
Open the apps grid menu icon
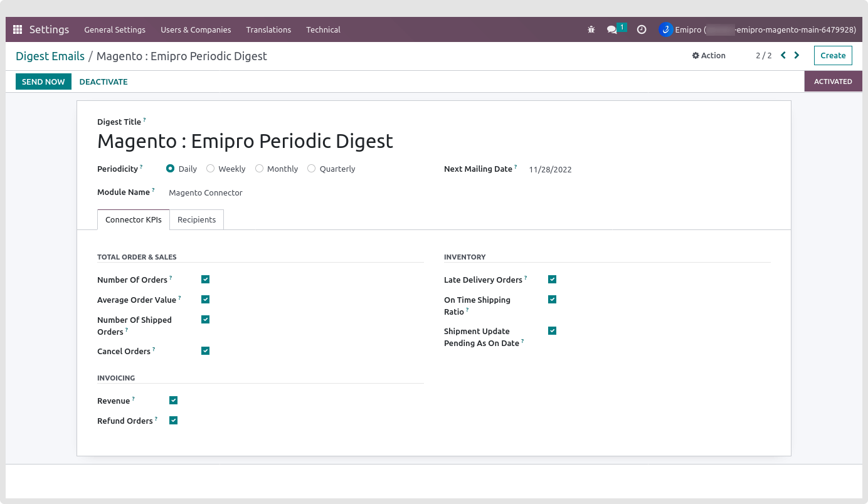[x=18, y=29]
